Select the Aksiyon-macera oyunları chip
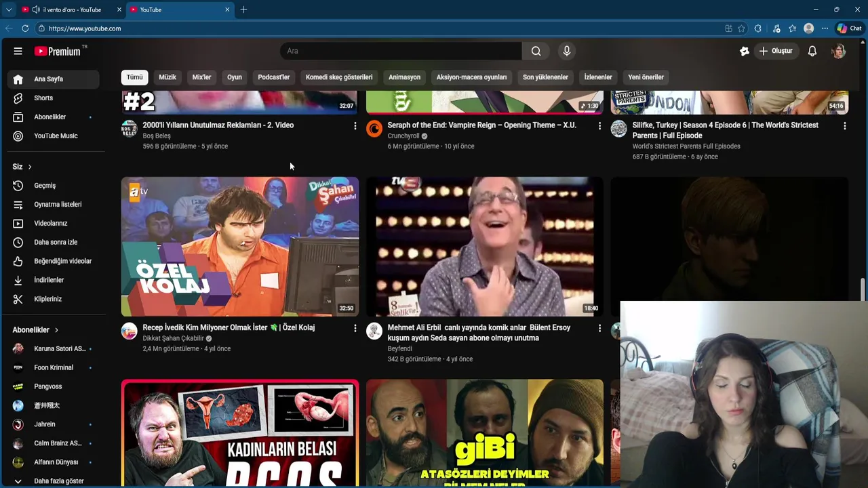868x488 pixels. [x=471, y=77]
